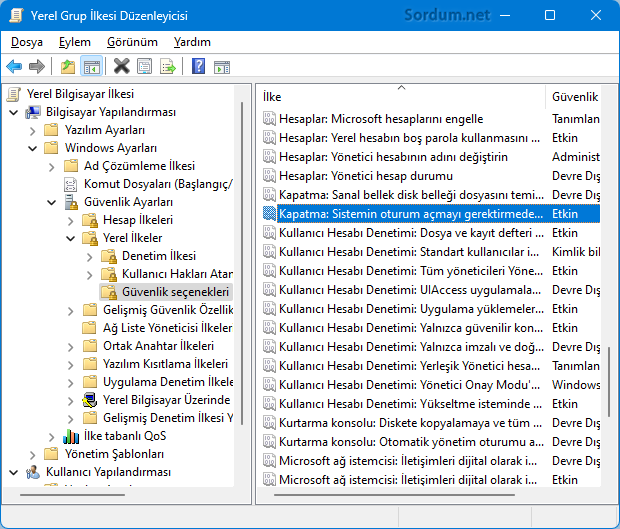Click the Hesap İlkeleri locked folder icon
The width and height of the screenshot is (620, 529).
click(x=90, y=220)
